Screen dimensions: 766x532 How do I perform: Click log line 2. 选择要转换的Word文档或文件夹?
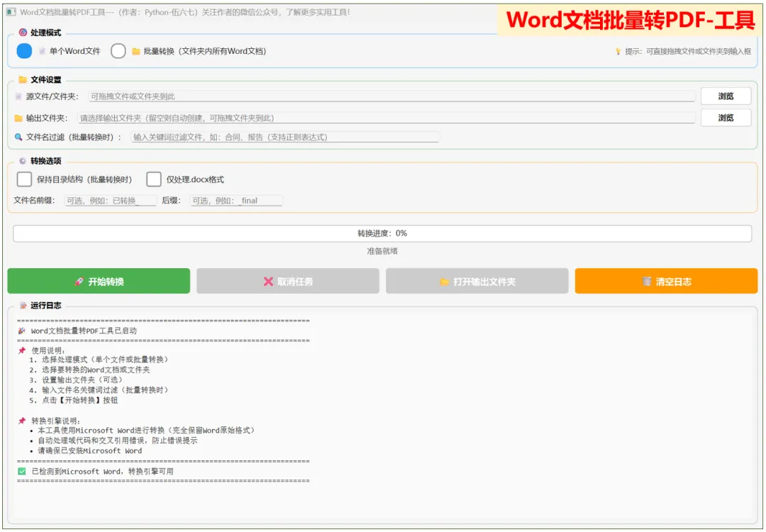(89, 370)
